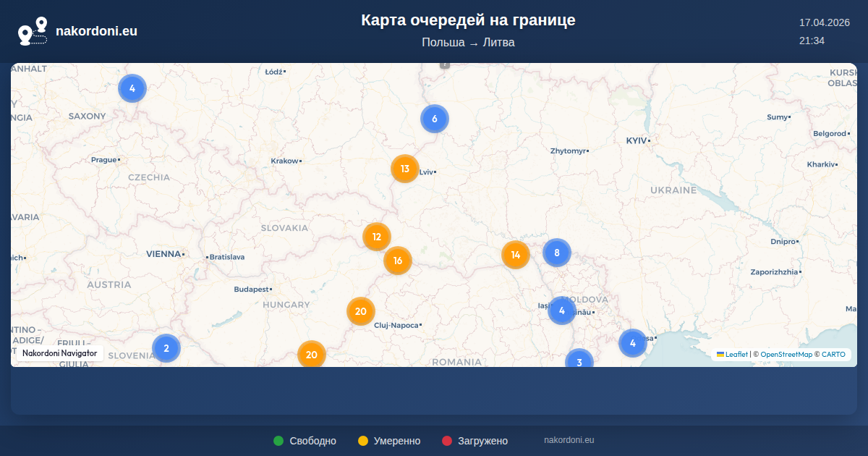Click the blue cluster 4 near Saxony

(132, 88)
